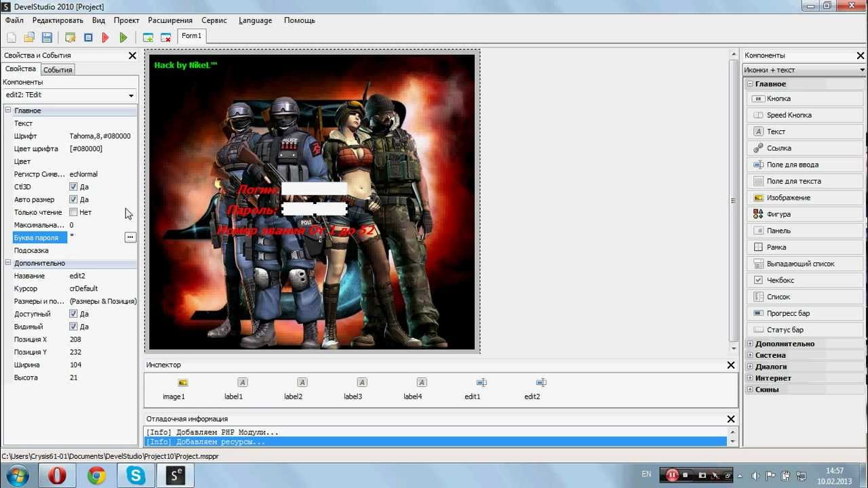Viewport: 868px width, 488px height.
Task: Close the Отладочная информация panel
Action: [x=730, y=419]
